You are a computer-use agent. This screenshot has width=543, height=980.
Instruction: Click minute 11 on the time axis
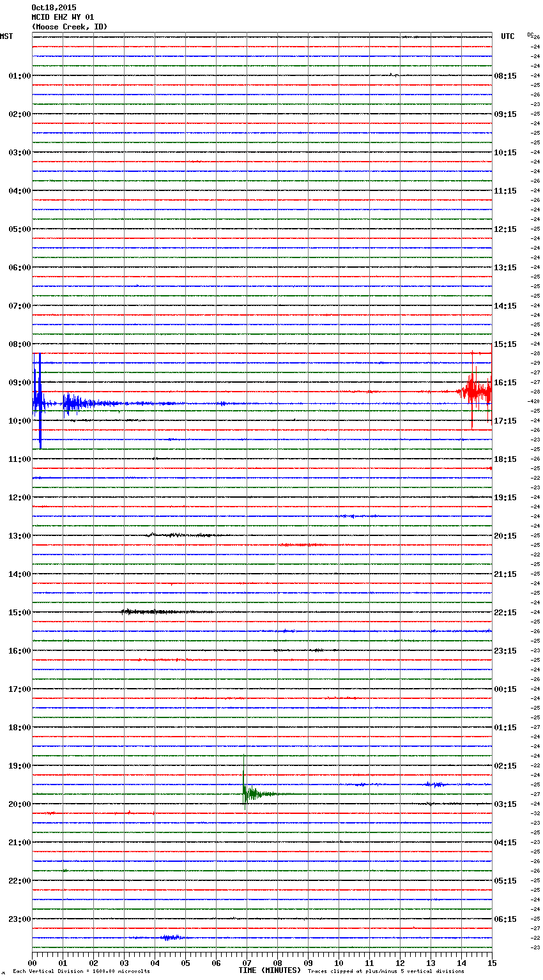(369, 963)
